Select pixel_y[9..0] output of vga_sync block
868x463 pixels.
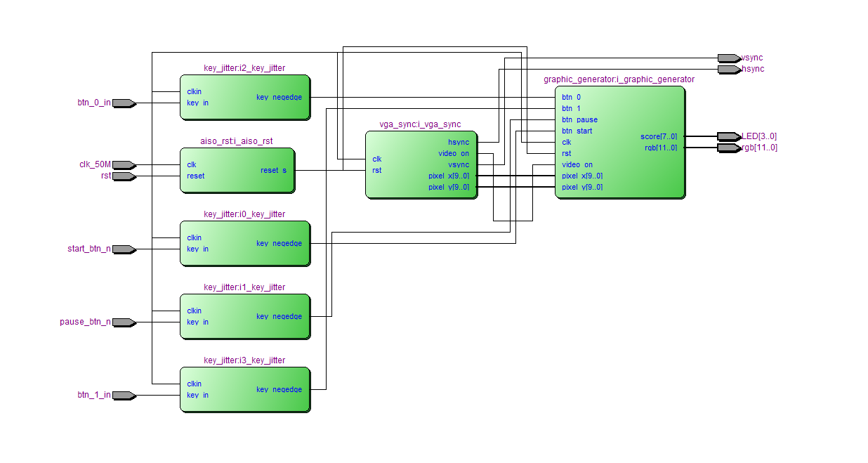(x=449, y=187)
